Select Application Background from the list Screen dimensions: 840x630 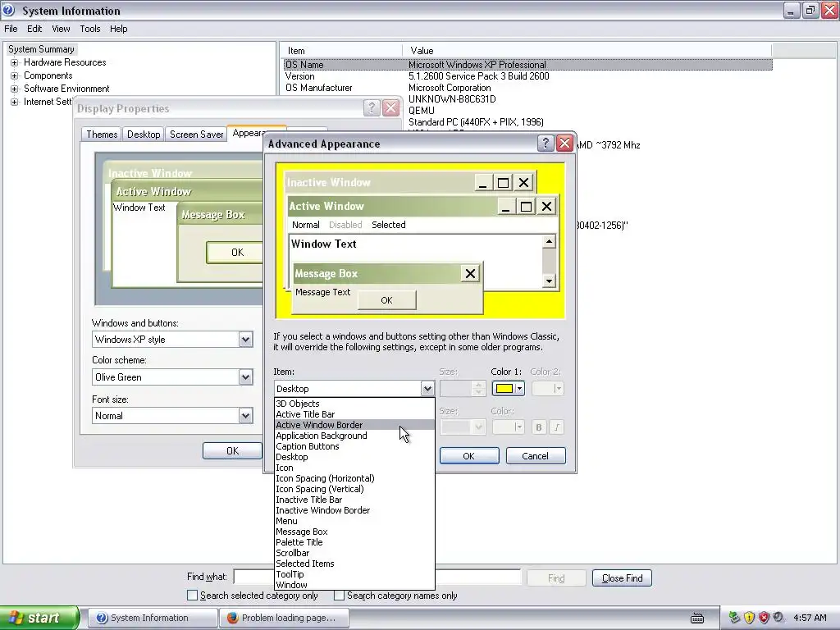pos(354,436)
